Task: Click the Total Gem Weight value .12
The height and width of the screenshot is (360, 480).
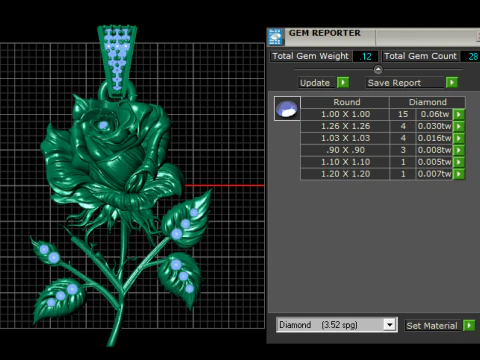Action: 366,56
